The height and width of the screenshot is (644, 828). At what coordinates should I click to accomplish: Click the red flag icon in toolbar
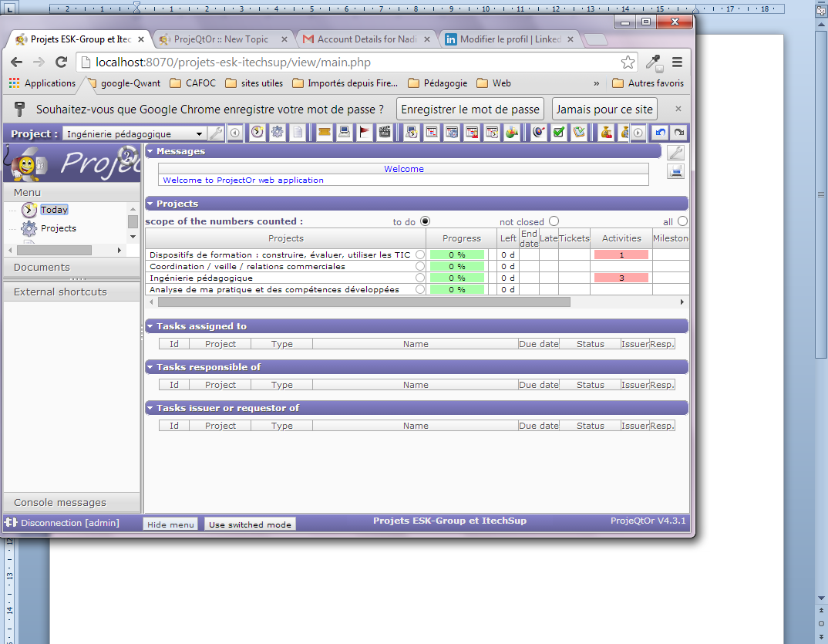[x=365, y=133]
